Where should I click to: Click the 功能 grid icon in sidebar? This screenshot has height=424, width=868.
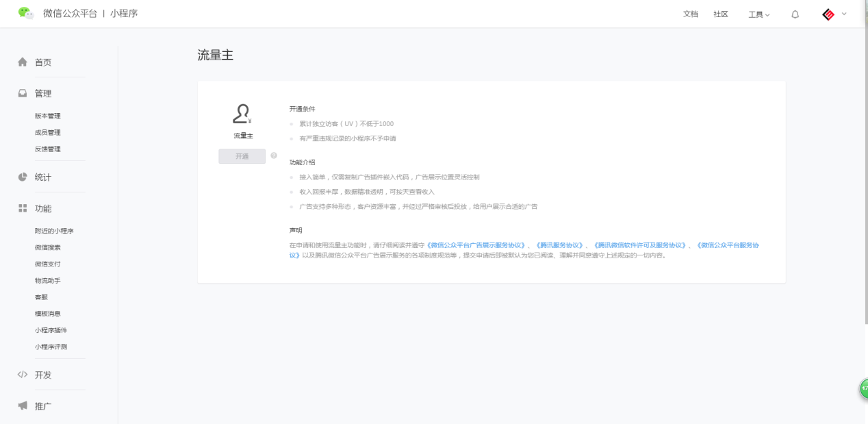(x=23, y=208)
